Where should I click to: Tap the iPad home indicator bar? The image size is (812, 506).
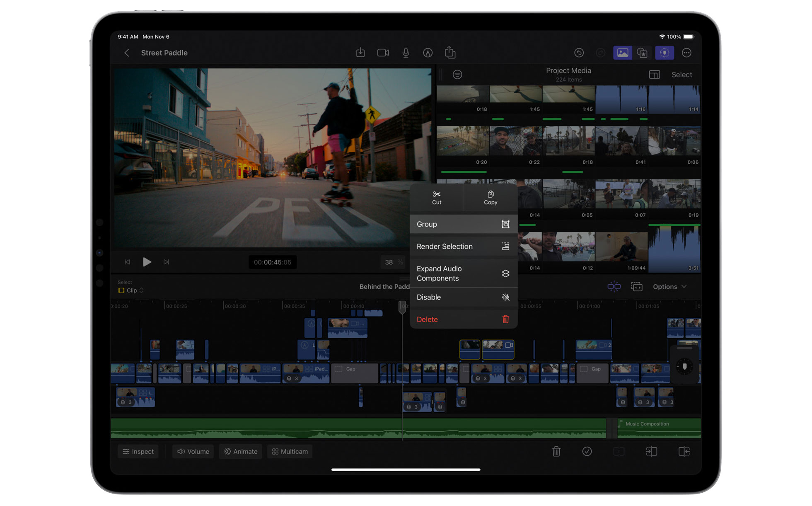coord(406,470)
